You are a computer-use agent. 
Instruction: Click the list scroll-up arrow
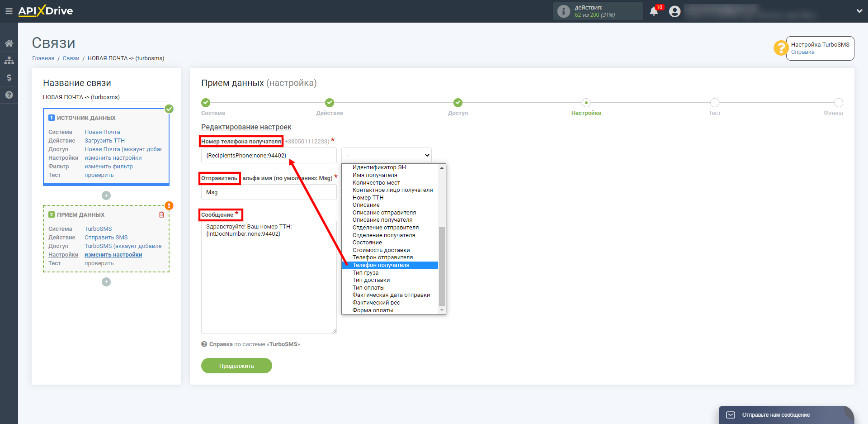click(x=442, y=167)
